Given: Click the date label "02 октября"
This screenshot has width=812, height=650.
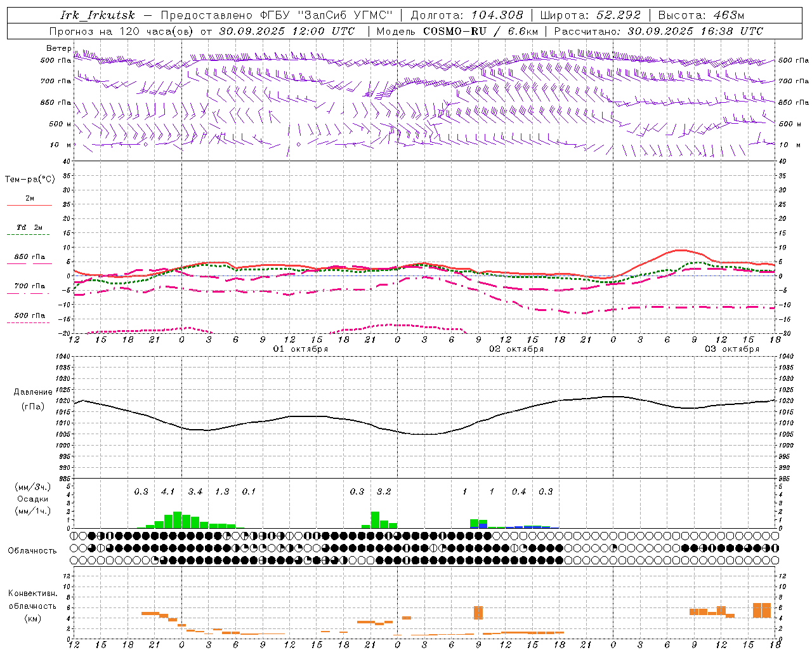Looking at the screenshot, I should point(516,349).
